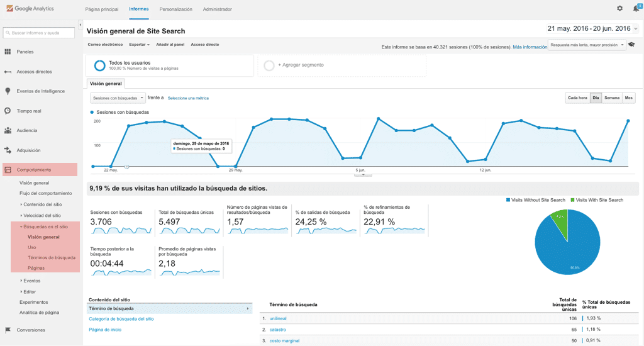Open the notifications bell icon
The image size is (644, 346).
636,9
